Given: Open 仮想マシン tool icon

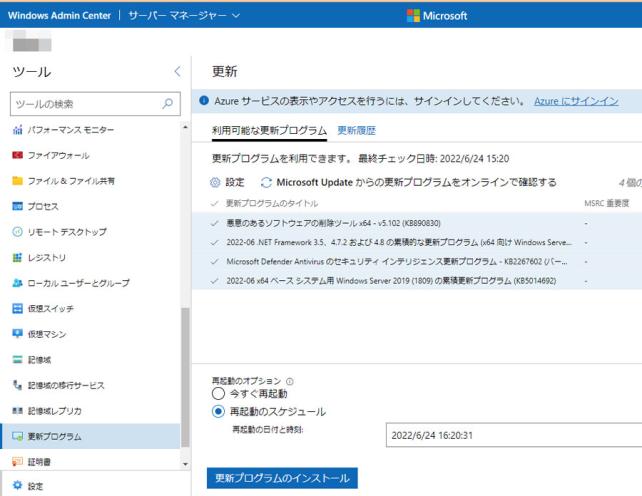Looking at the screenshot, I should tap(17, 334).
